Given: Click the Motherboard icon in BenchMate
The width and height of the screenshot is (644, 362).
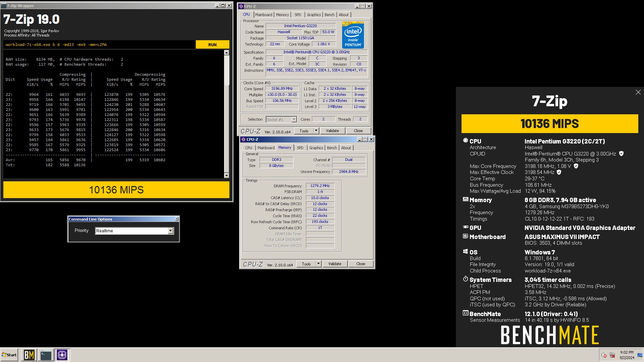Looking at the screenshot, I should pyautogui.click(x=465, y=236).
